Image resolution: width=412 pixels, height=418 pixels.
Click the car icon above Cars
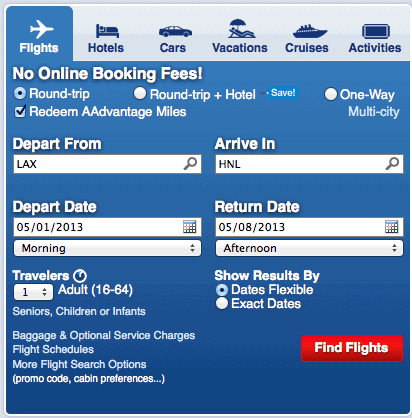[x=175, y=32]
